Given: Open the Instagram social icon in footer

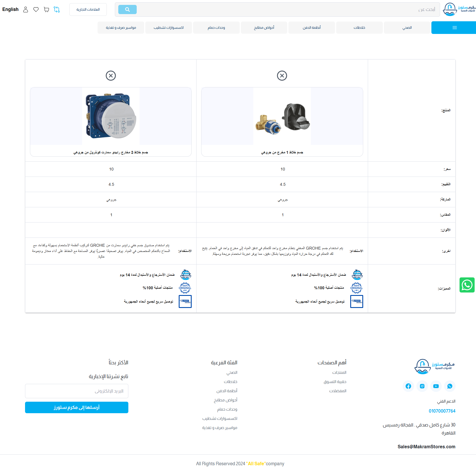Looking at the screenshot, I should pyautogui.click(x=422, y=386).
